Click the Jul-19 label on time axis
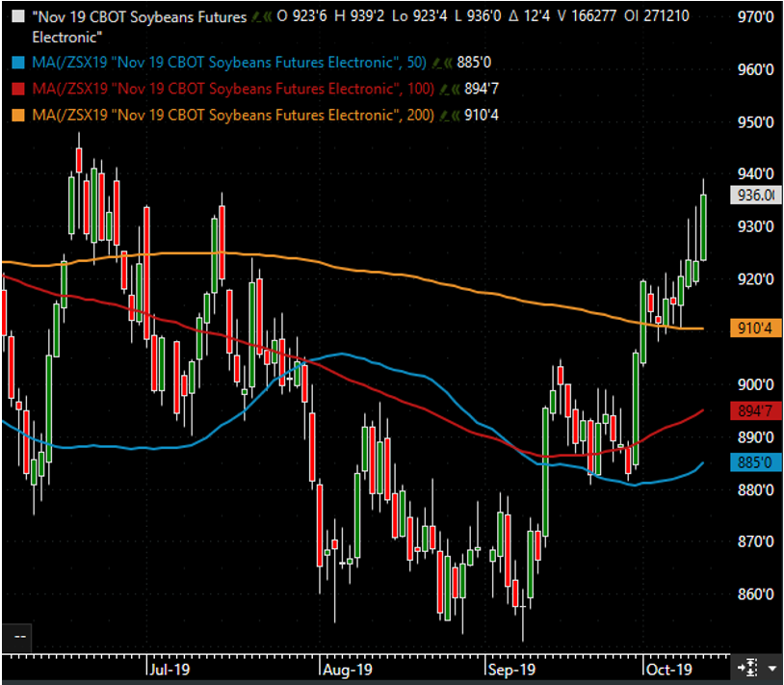The width and height of the screenshot is (784, 685). [x=170, y=670]
